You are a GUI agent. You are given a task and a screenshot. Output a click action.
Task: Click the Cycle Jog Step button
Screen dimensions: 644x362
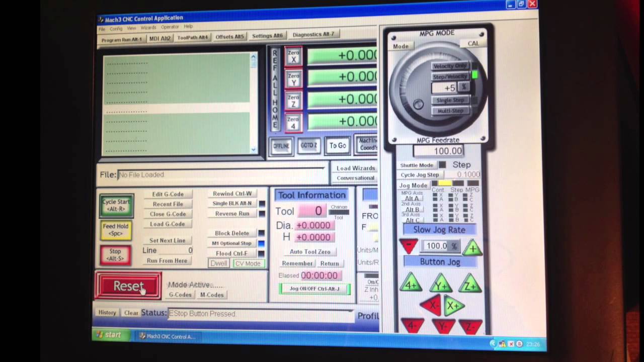(420, 175)
